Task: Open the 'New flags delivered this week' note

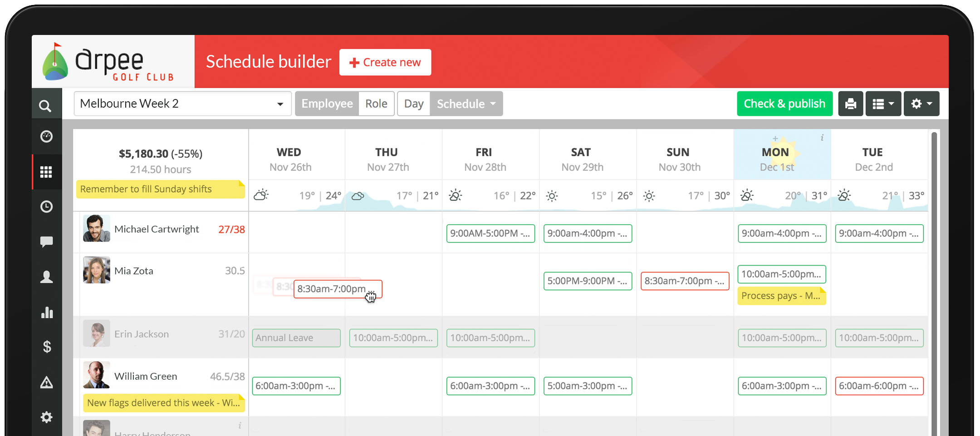Action: [x=164, y=403]
